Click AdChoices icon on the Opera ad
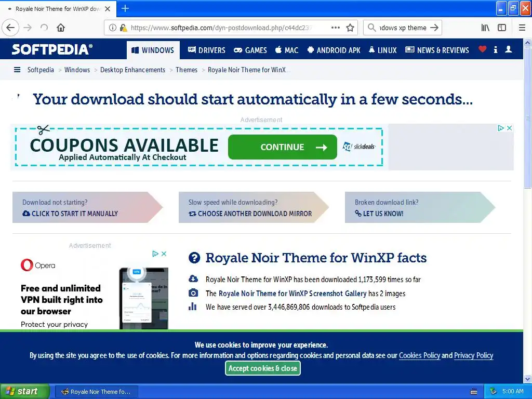The width and height of the screenshot is (532, 399). [x=155, y=254]
